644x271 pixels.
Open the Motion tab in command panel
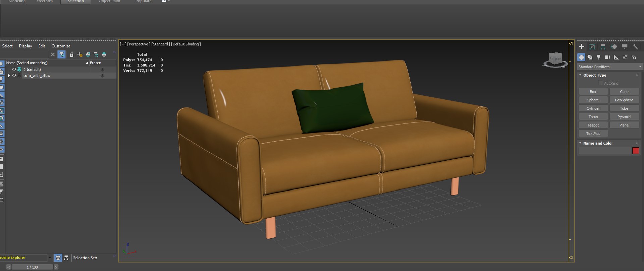[x=614, y=47]
